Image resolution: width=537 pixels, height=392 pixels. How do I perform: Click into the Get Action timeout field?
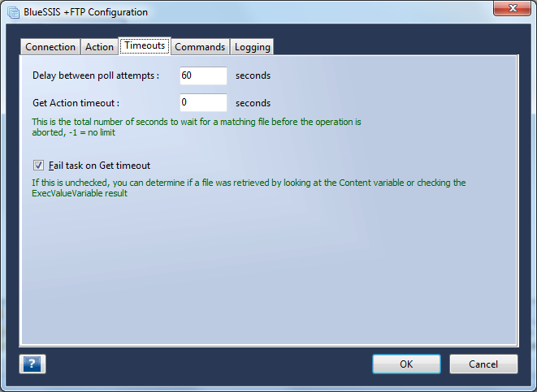(x=203, y=102)
